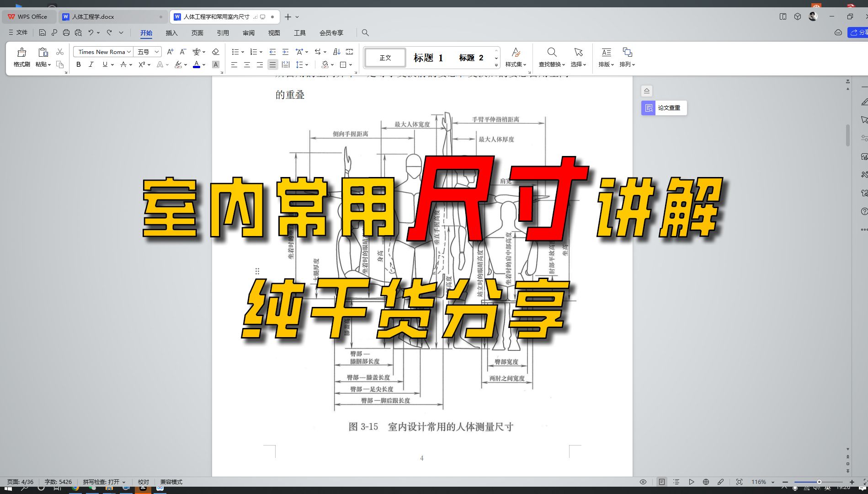
Task: Switch to outline view icon in status bar
Action: 676,482
